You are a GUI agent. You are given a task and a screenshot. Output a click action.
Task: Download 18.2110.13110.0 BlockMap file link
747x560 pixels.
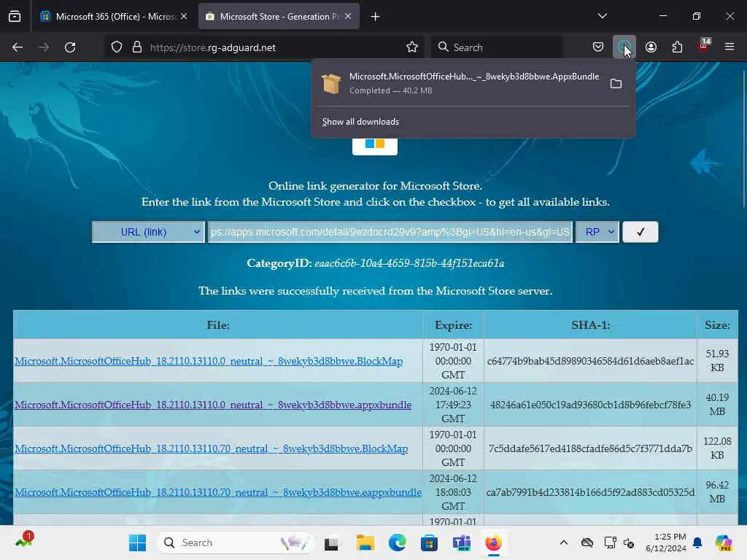pyautogui.click(x=209, y=362)
